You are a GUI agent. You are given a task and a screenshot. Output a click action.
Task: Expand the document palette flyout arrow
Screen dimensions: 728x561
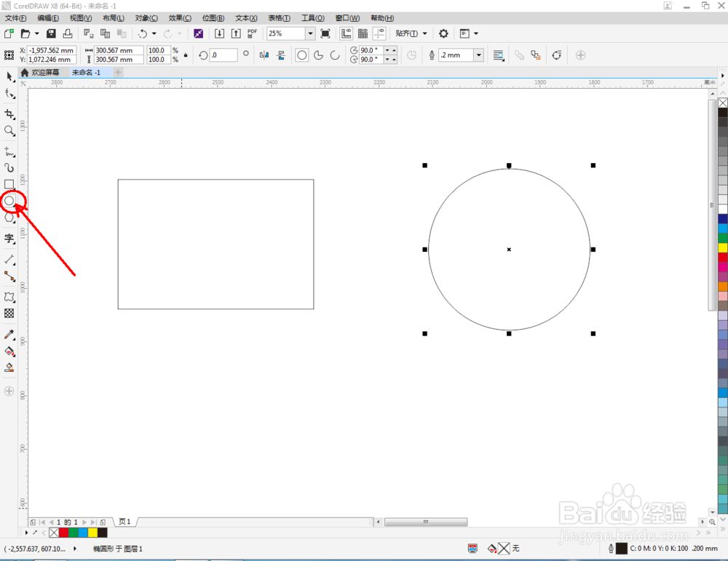point(26,532)
